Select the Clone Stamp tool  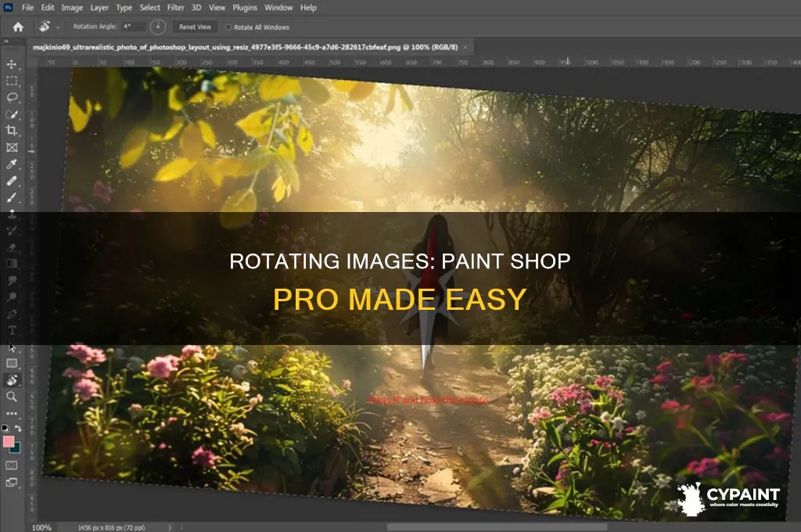click(11, 214)
